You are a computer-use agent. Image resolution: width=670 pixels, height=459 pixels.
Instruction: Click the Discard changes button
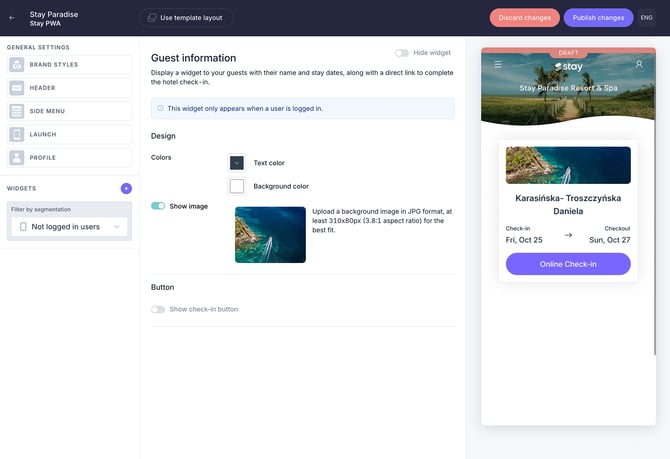click(x=524, y=17)
